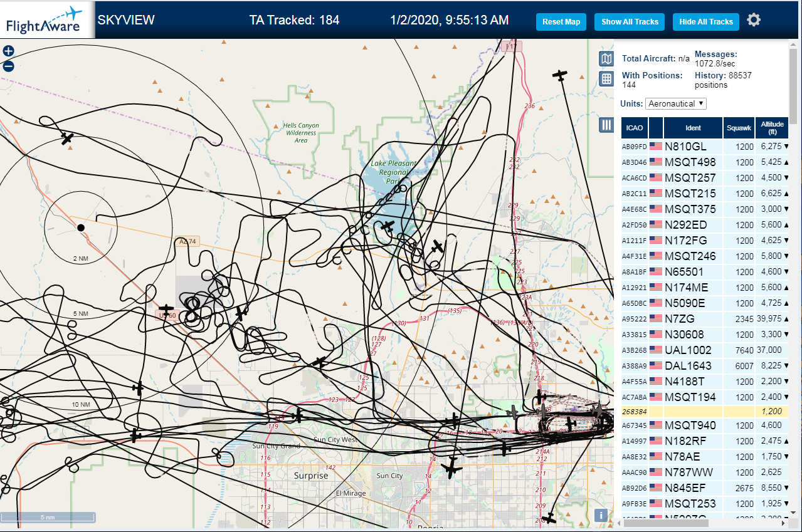Toggle the grid overlay icon
The image size is (802, 532).
point(606,79)
